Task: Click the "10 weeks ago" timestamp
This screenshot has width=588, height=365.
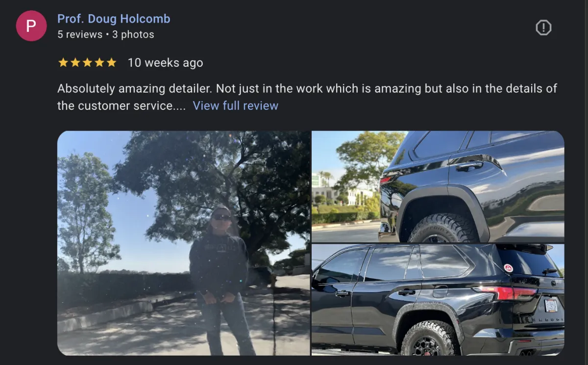Action: [x=165, y=63]
